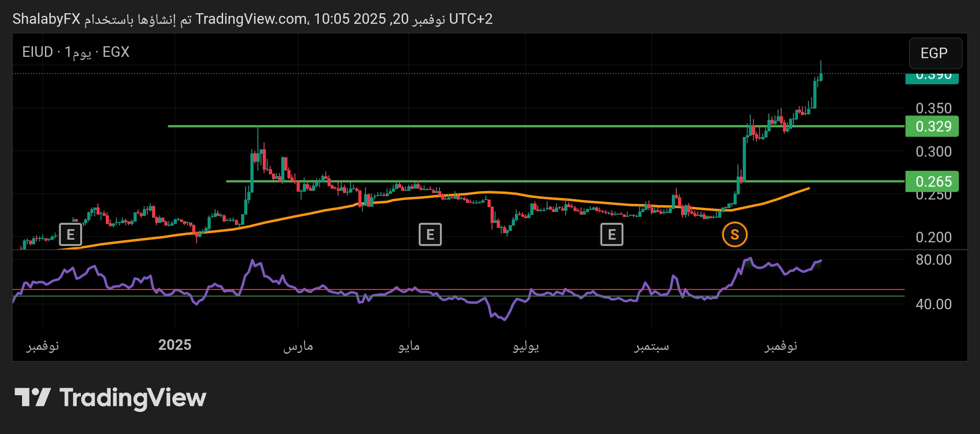Click the مارس month label on time axis

[x=298, y=346]
